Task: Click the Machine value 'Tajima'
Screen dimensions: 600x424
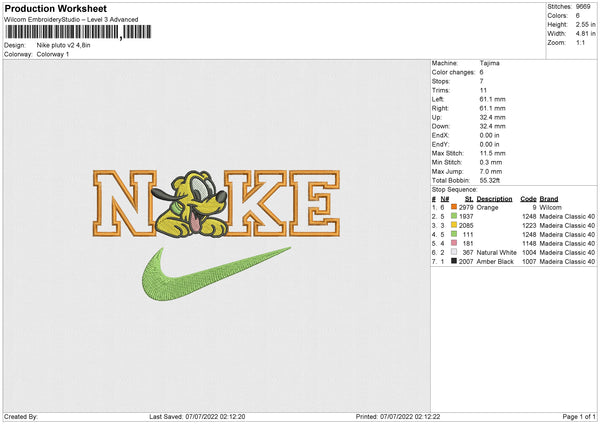Action: click(489, 63)
